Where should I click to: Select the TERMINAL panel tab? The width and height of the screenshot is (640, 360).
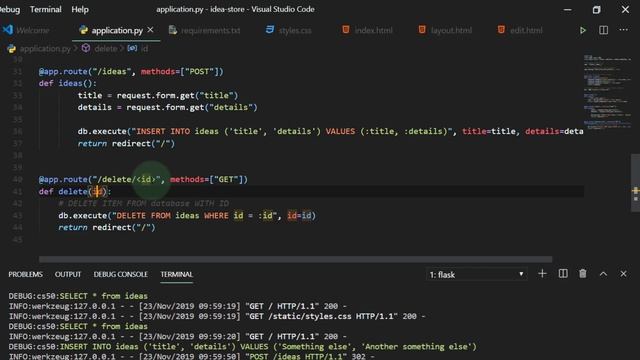click(x=176, y=274)
